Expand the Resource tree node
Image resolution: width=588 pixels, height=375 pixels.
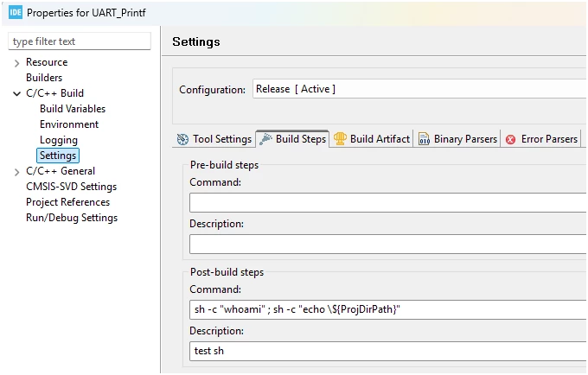(16, 63)
